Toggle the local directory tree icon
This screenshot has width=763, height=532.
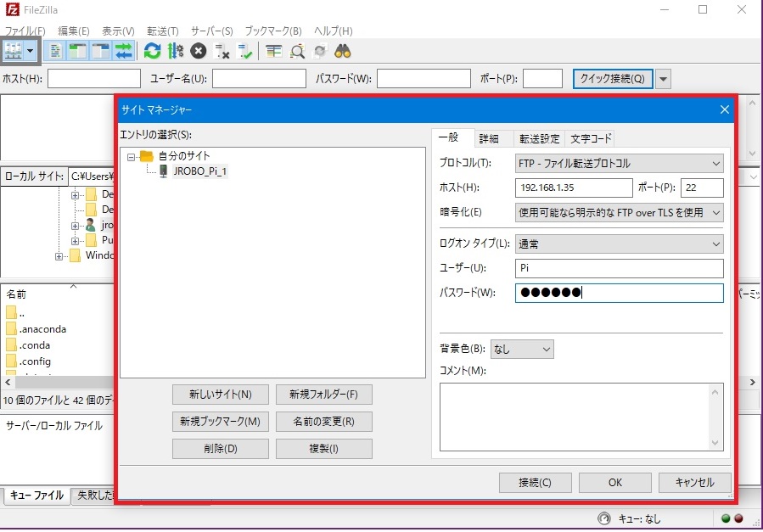[78, 51]
